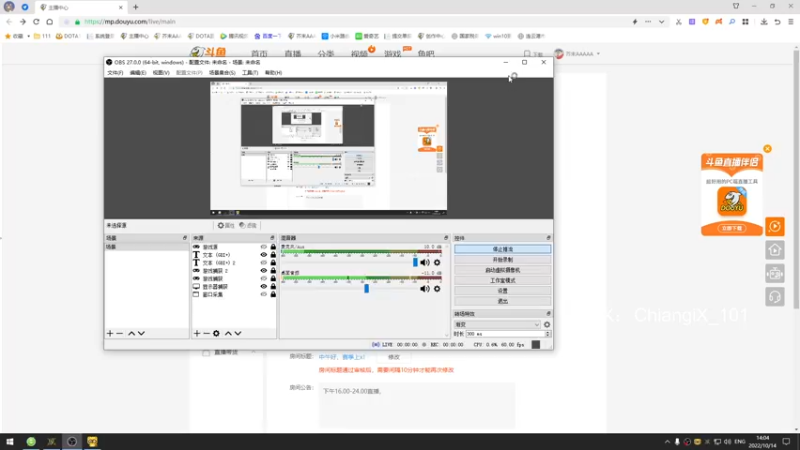Click the 麦克风/Aux volume slider handle
800x450 pixels.
[415, 262]
